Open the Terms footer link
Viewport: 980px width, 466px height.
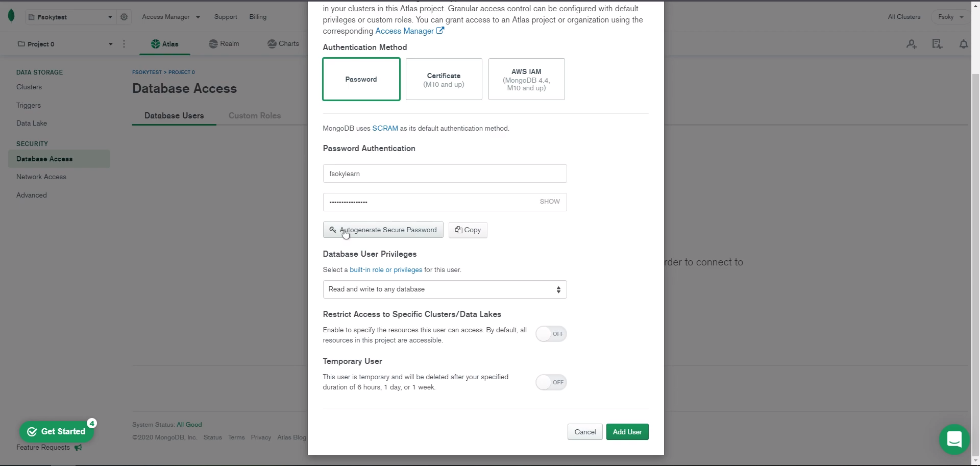tap(236, 437)
